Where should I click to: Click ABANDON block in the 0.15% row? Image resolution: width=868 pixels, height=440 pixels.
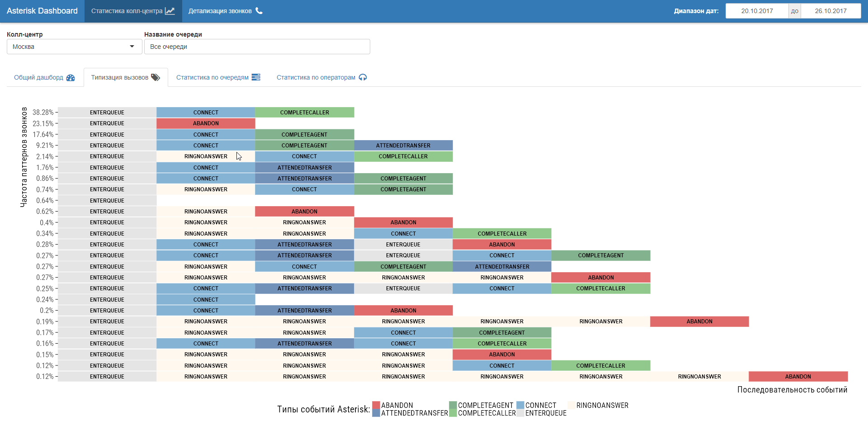click(502, 355)
